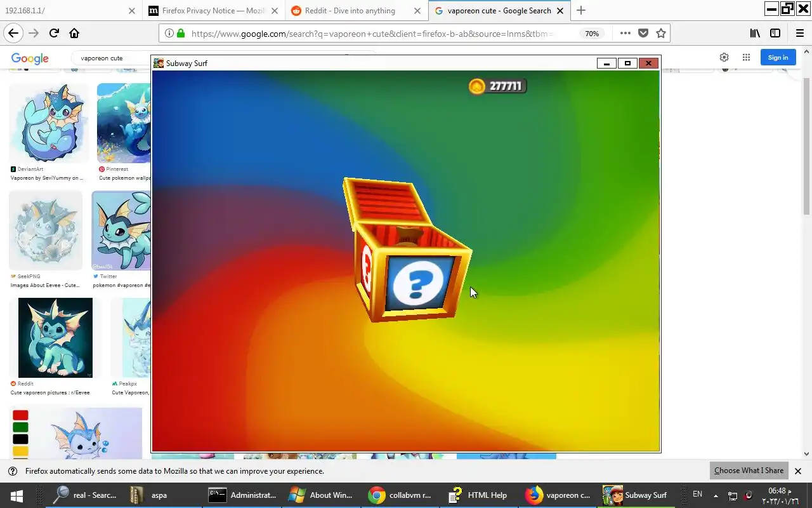Open the Administrator command prompt taskbar item
The height and width of the screenshot is (508, 812).
(x=243, y=495)
